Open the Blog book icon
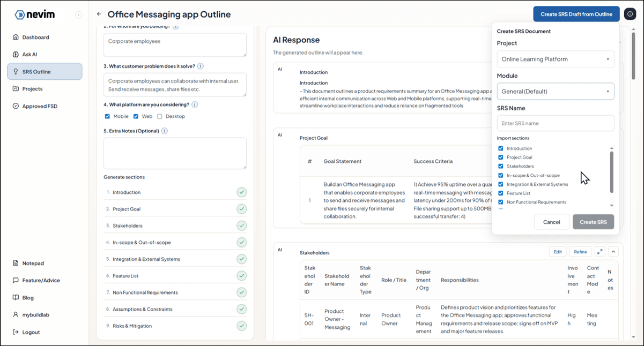The width and height of the screenshot is (644, 346). [14, 297]
